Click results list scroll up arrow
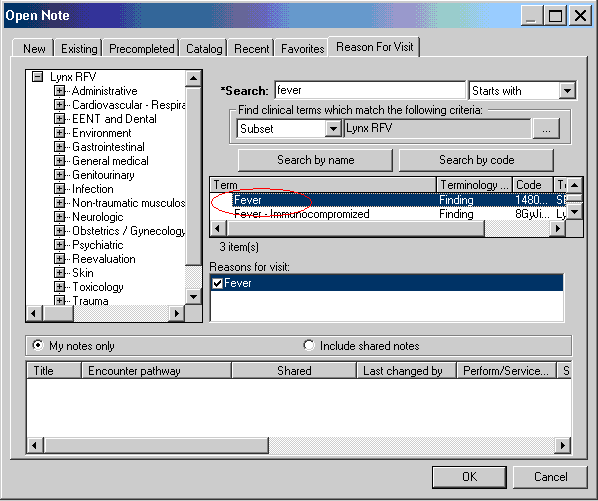 (574, 185)
